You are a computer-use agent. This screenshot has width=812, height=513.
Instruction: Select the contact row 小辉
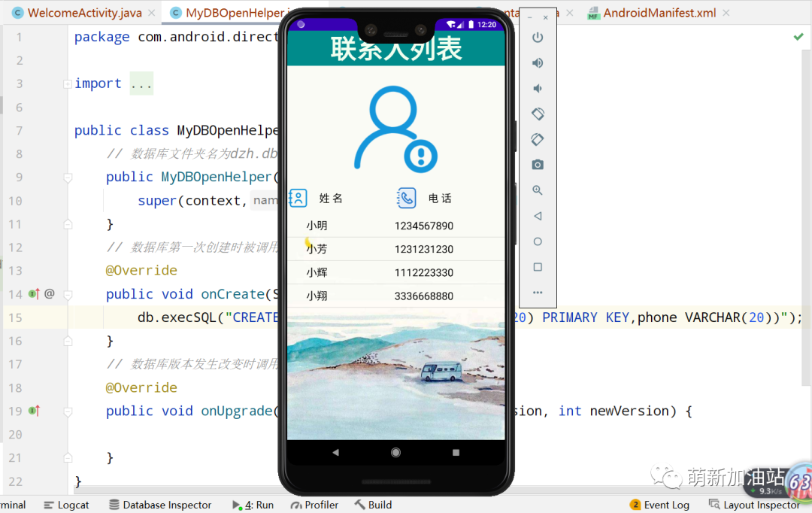click(395, 272)
